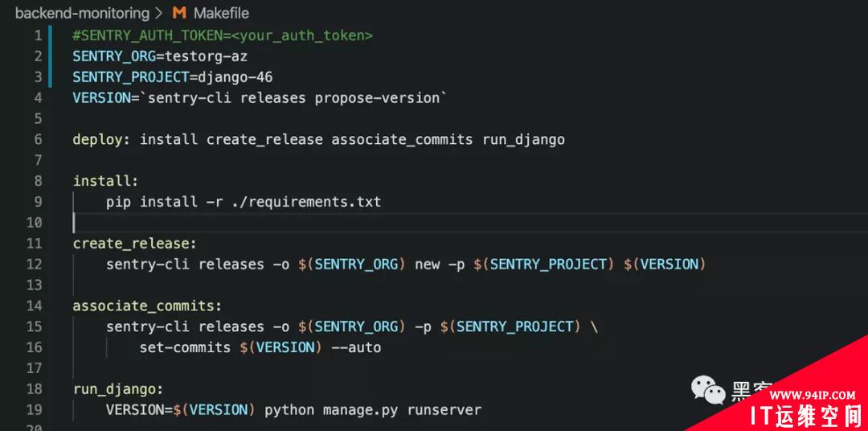Click the associate_commits: target on line 14

click(147, 306)
